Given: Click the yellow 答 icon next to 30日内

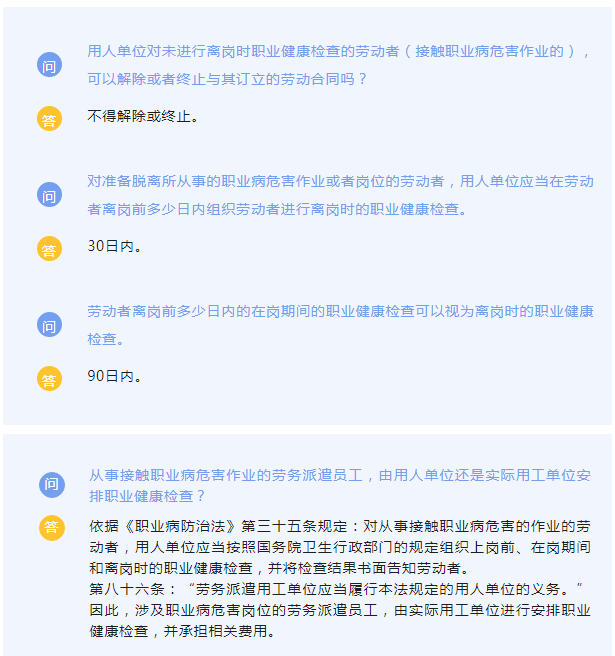Looking at the screenshot, I should 49,249.
